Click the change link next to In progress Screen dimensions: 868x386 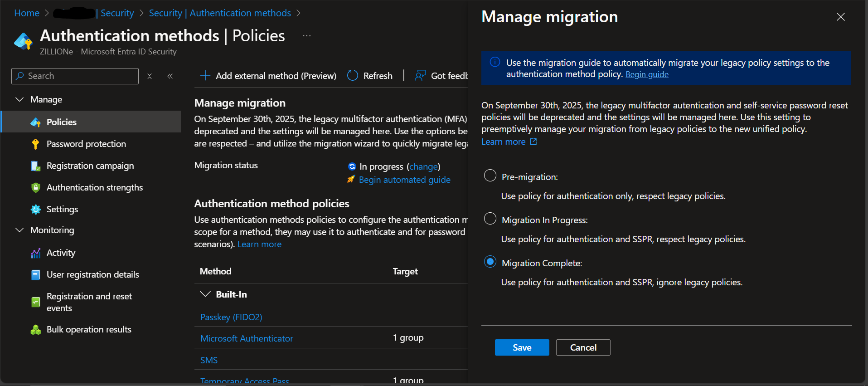423,166
